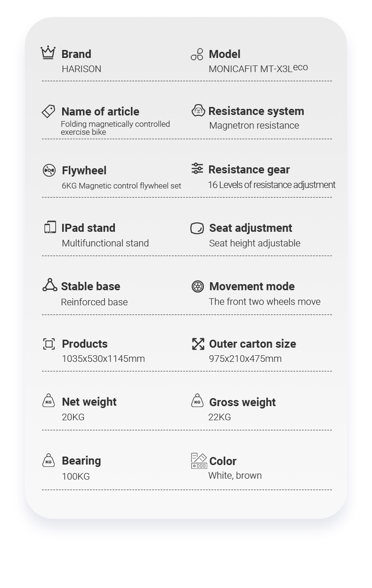Click the Seat adjustment icon
This screenshot has height=588, width=372.
(197, 228)
